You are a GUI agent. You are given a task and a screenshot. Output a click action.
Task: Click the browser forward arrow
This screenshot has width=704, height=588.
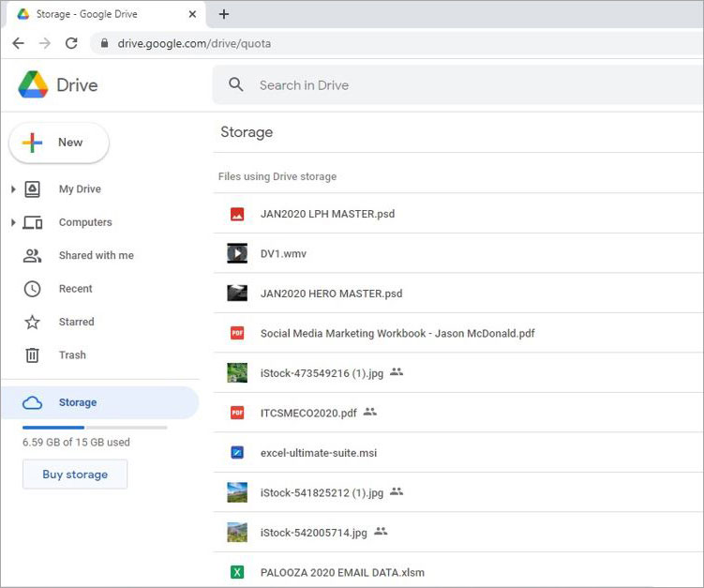pyautogui.click(x=45, y=43)
